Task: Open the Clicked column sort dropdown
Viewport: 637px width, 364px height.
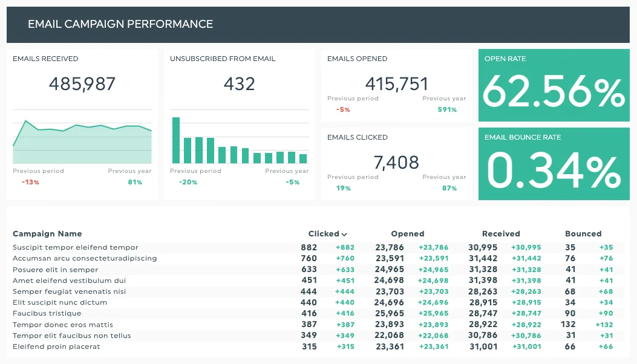Action: click(344, 233)
